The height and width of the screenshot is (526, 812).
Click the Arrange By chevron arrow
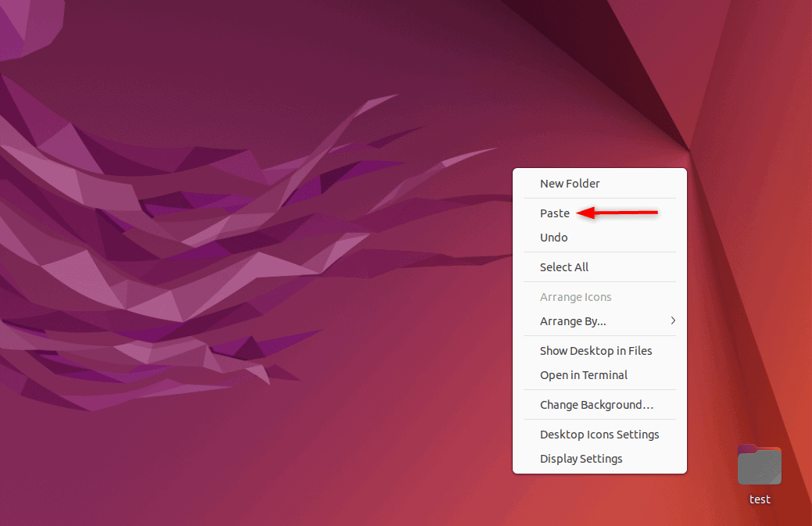(x=672, y=320)
